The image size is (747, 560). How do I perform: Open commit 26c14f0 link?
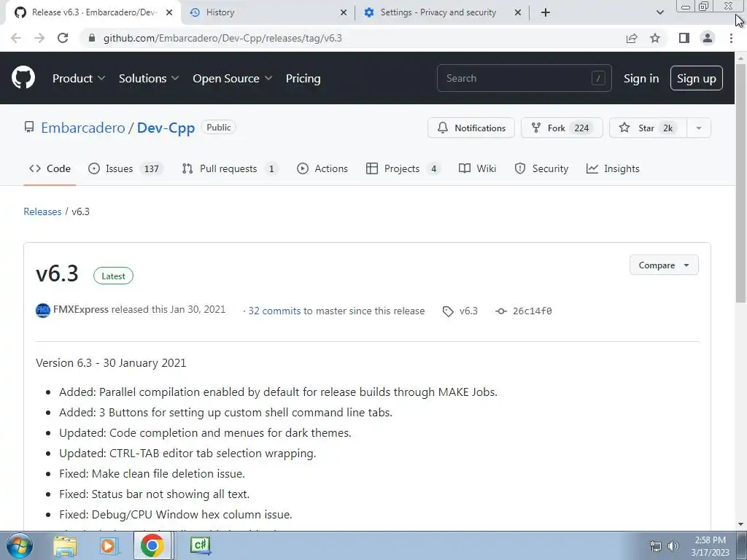pos(532,311)
